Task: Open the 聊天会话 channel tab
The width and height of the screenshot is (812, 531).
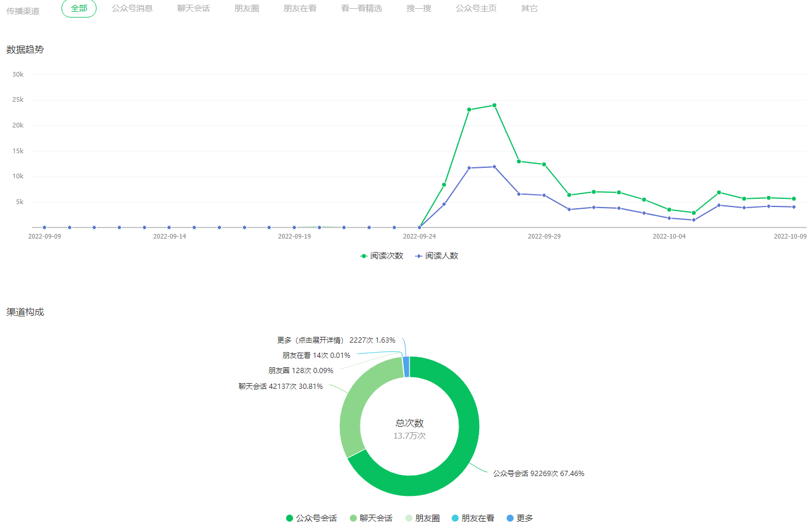Action: [x=194, y=8]
